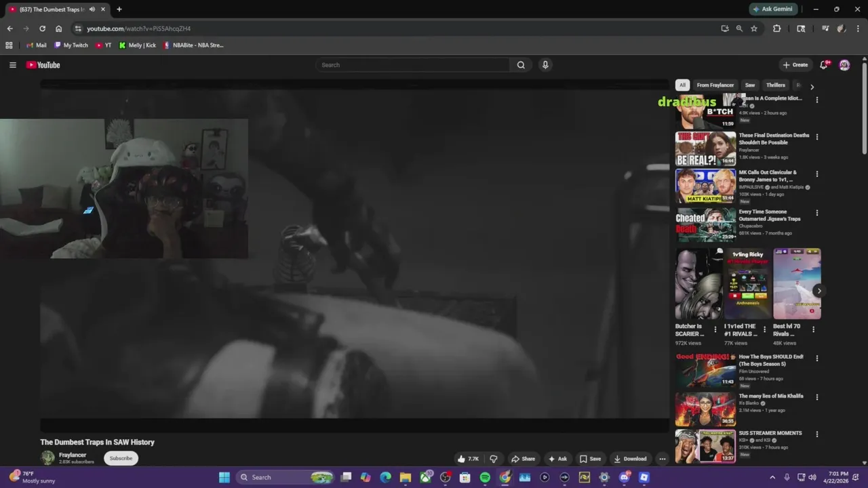Open the My Twitch bookmark
Viewport: 868px width, 488px height.
pos(71,45)
